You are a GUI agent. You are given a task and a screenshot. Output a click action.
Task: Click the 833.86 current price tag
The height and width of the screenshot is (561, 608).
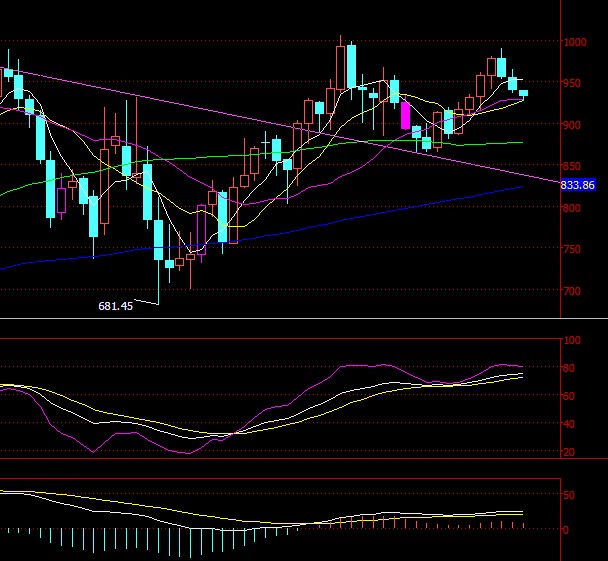pos(578,185)
